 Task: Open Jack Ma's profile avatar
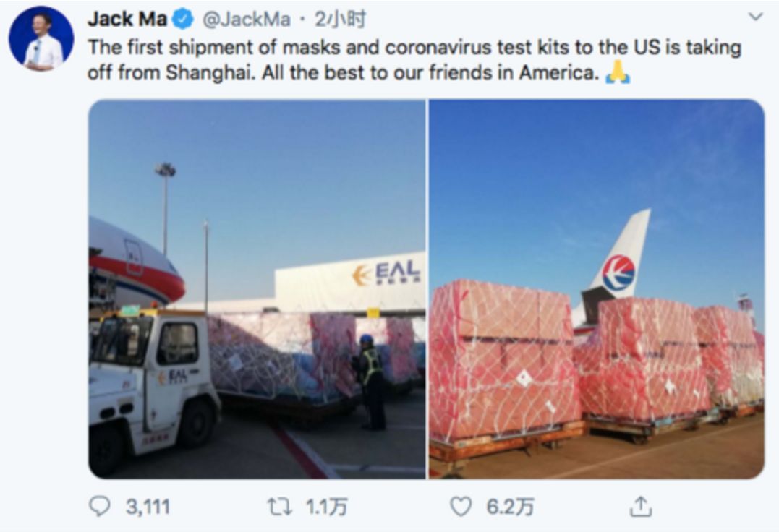pos(41,39)
